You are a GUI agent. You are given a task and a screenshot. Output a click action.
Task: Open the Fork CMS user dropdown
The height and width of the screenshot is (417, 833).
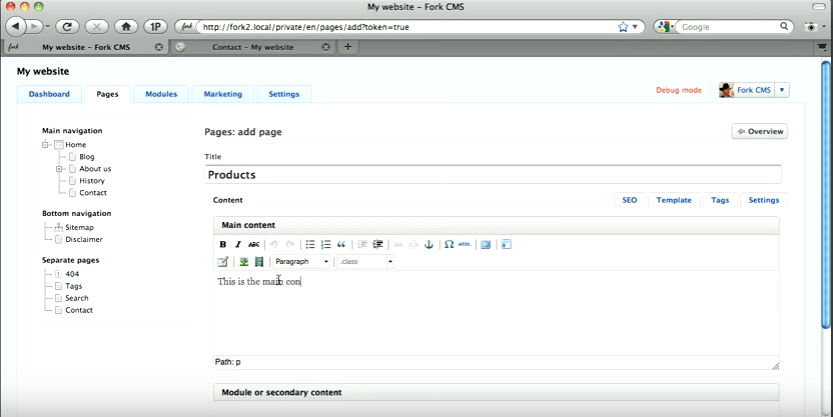pos(782,90)
